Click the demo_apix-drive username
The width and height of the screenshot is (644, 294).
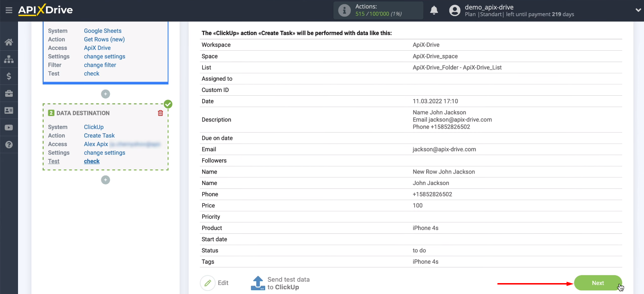tap(489, 7)
